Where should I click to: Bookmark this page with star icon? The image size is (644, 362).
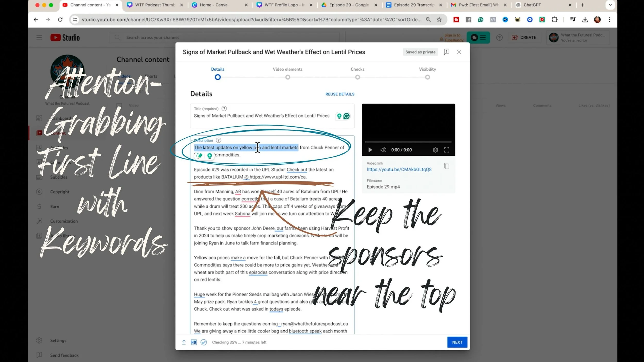point(439,20)
